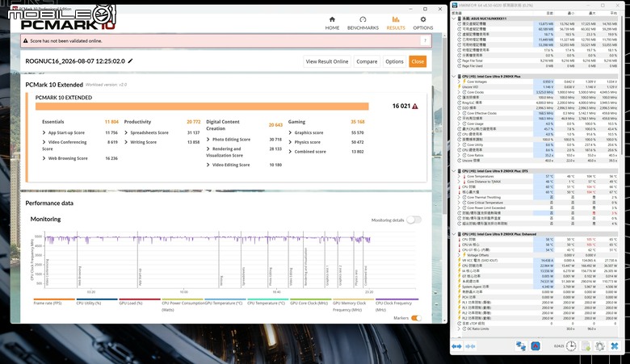Viewport: 630px width, 364px height.
Task: Switch to the BENCHMARKS tab
Action: coord(363,23)
